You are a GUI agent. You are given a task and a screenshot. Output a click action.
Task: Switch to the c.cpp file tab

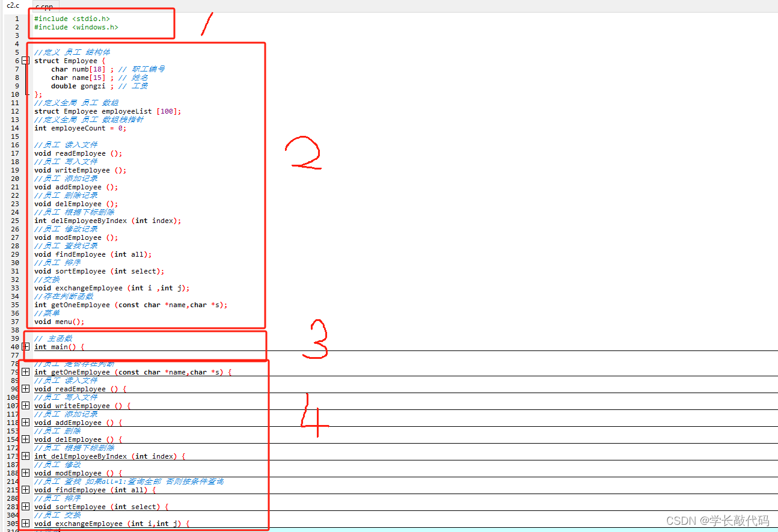44,7
